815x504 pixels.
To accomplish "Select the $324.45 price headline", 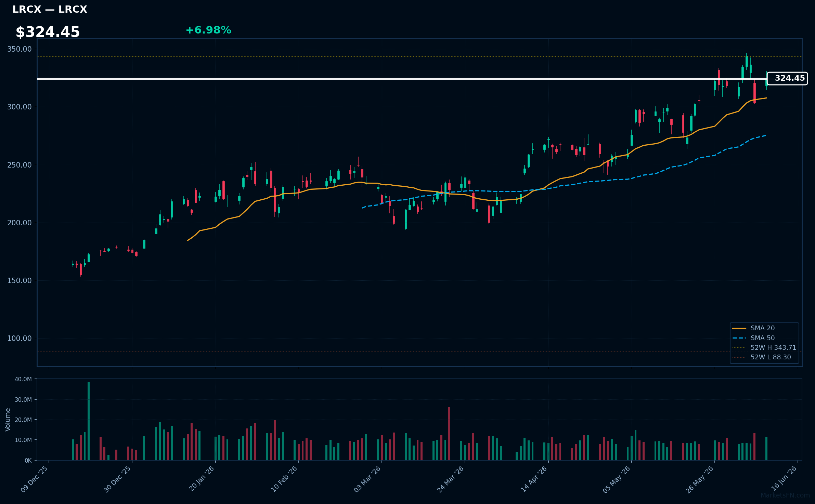I will (48, 32).
